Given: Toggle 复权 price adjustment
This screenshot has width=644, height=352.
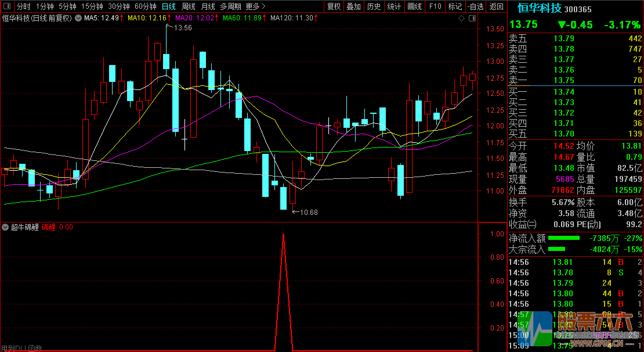Looking at the screenshot, I should [x=334, y=6].
